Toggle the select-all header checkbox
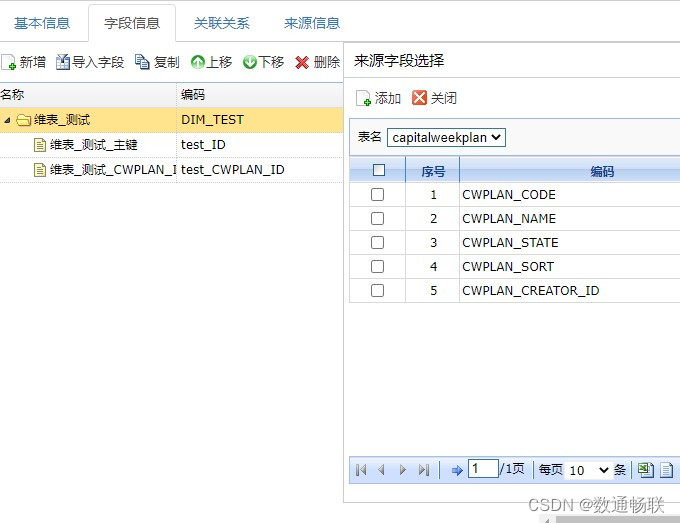 pos(379,170)
